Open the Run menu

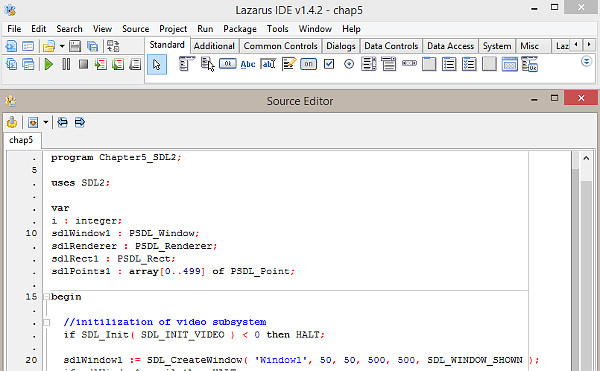pyautogui.click(x=205, y=29)
